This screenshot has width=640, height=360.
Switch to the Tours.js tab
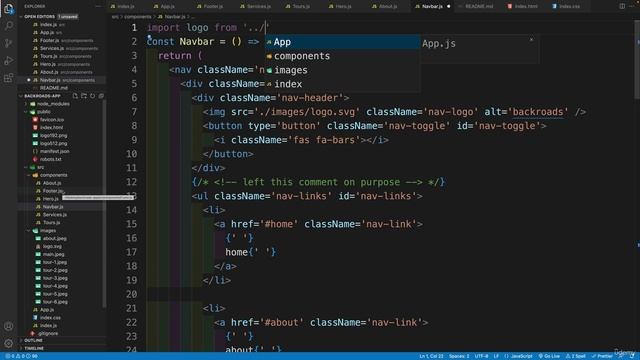pyautogui.click(x=301, y=7)
